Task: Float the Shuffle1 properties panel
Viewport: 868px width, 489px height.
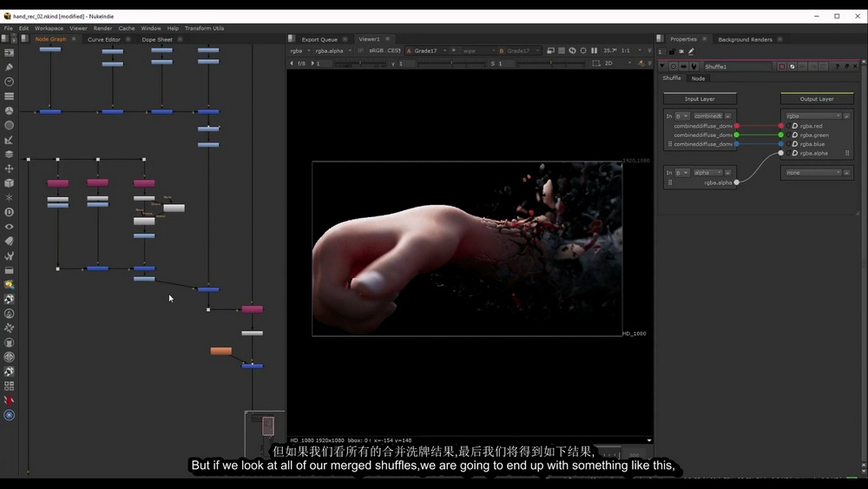Action: click(x=846, y=67)
